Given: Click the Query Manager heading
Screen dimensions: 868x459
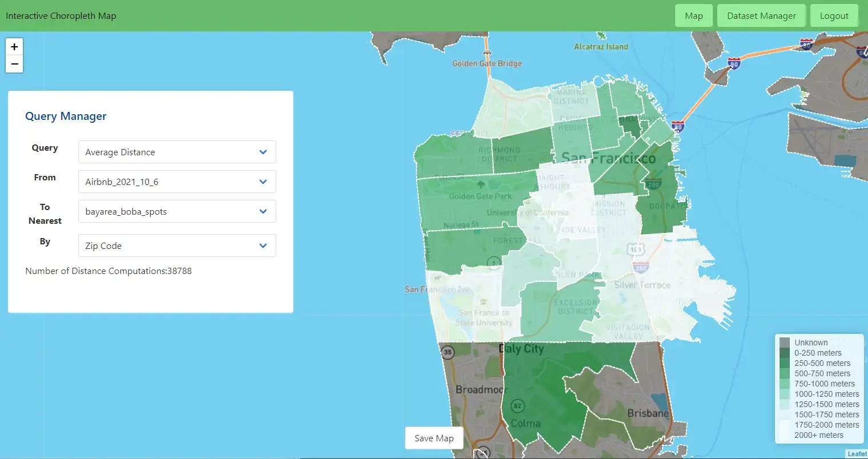Looking at the screenshot, I should (x=66, y=116).
